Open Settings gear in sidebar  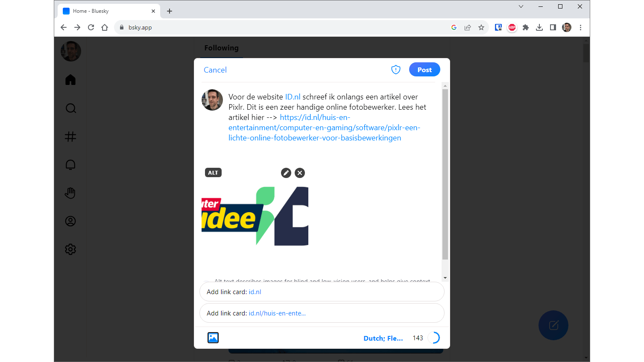point(70,249)
